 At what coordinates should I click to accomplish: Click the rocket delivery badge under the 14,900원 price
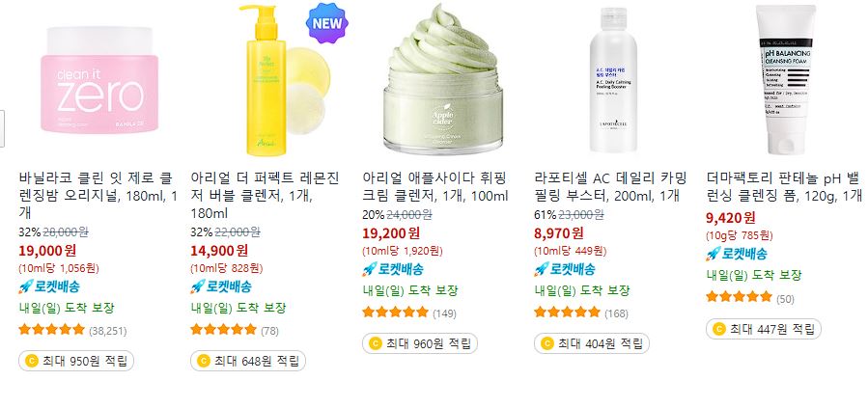pos(221,286)
